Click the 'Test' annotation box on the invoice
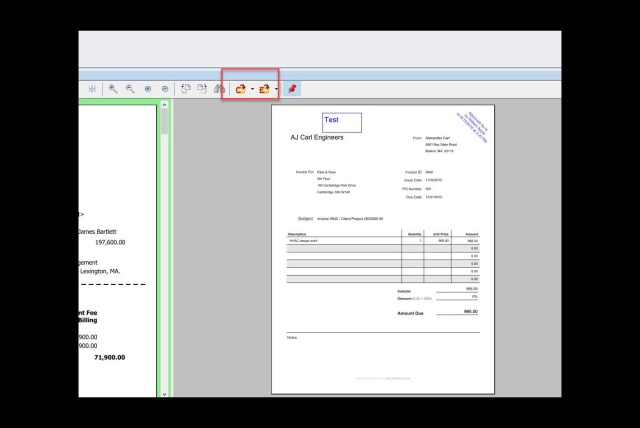Viewport: 640px width, 428px height. (x=342, y=122)
